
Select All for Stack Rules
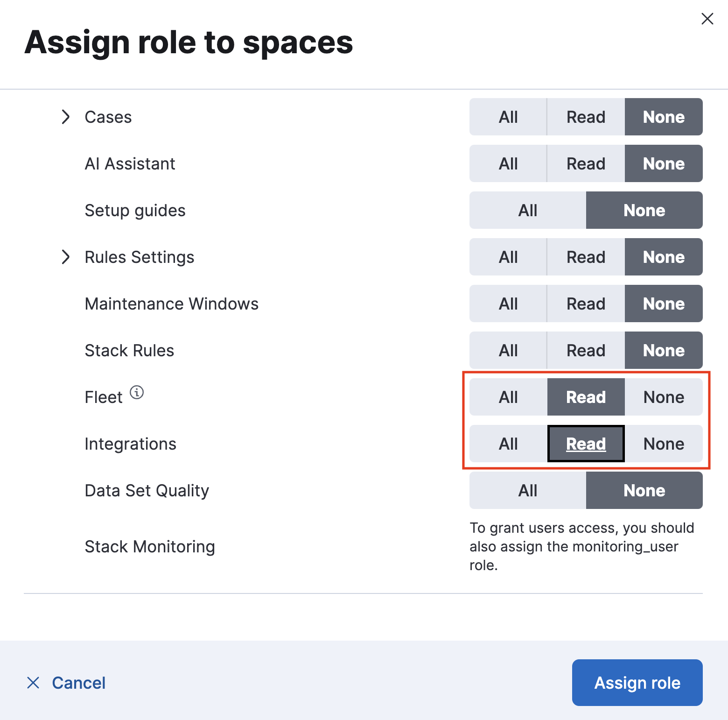click(x=508, y=351)
